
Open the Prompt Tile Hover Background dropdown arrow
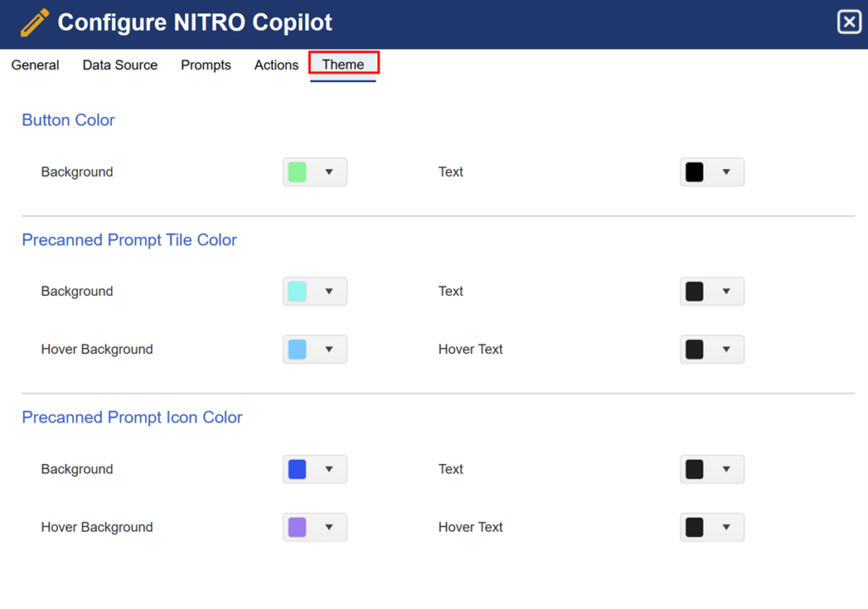point(329,349)
